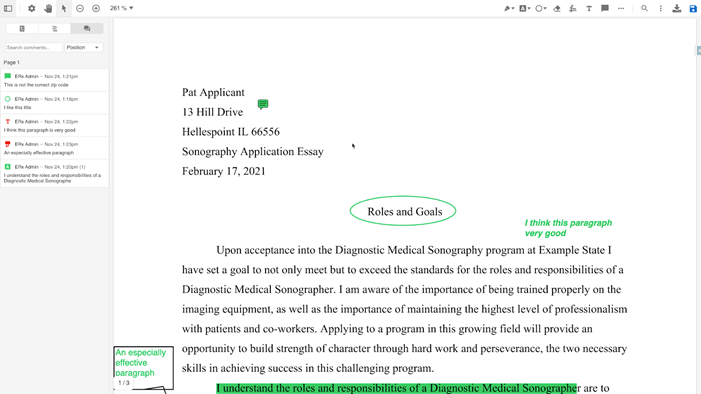
Task: Save document with blue disk icon
Action: (693, 8)
